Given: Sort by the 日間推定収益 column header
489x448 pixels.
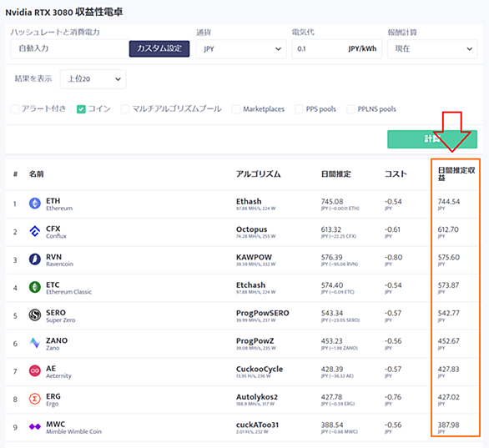Looking at the screenshot, I should coord(456,174).
